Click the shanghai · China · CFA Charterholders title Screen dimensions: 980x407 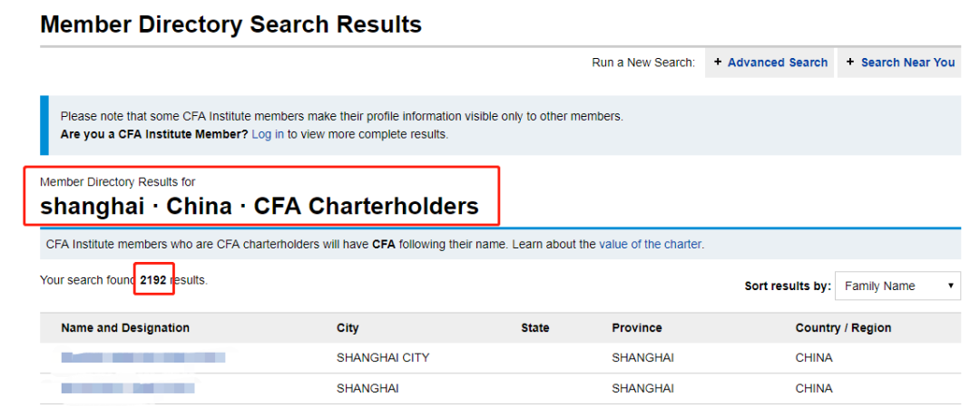[260, 206]
